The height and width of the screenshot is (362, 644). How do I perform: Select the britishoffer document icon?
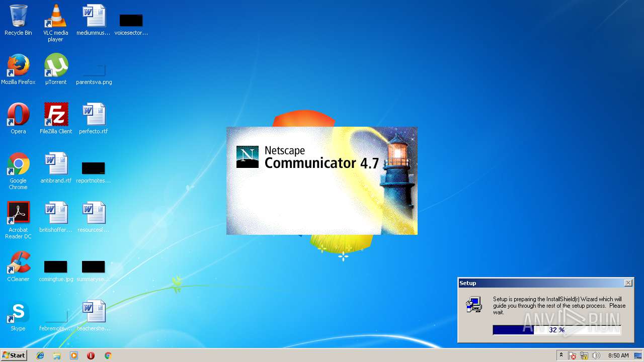pos(56,217)
